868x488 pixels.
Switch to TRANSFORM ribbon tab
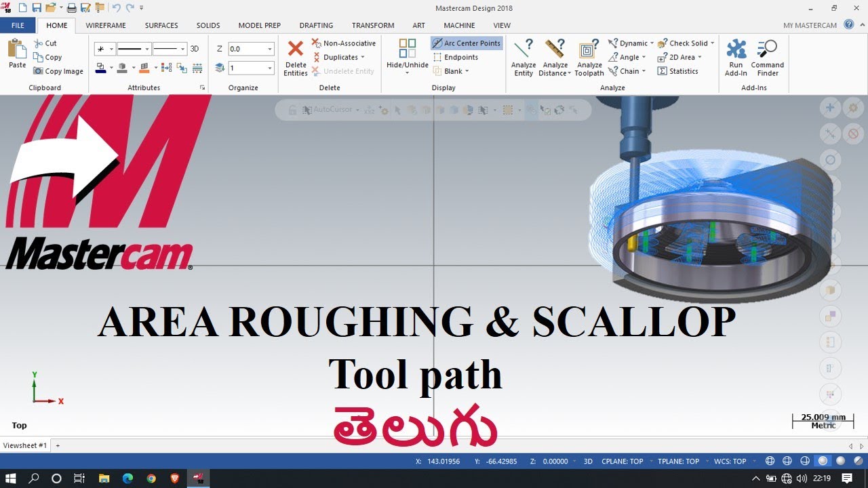[373, 26]
